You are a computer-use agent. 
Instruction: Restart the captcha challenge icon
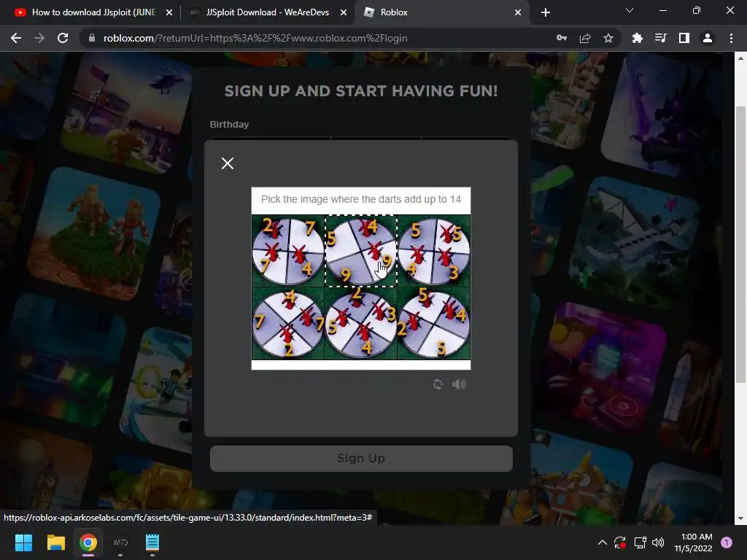coord(438,384)
